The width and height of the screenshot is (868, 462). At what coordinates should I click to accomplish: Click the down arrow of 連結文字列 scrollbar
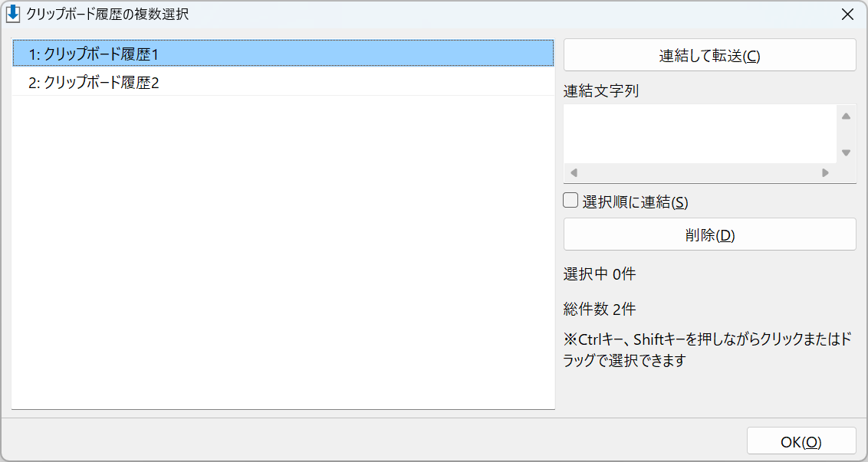pos(846,152)
